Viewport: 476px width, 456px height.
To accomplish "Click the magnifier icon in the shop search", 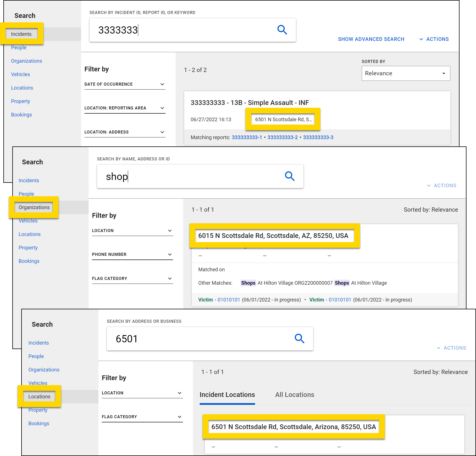I will pos(290,176).
